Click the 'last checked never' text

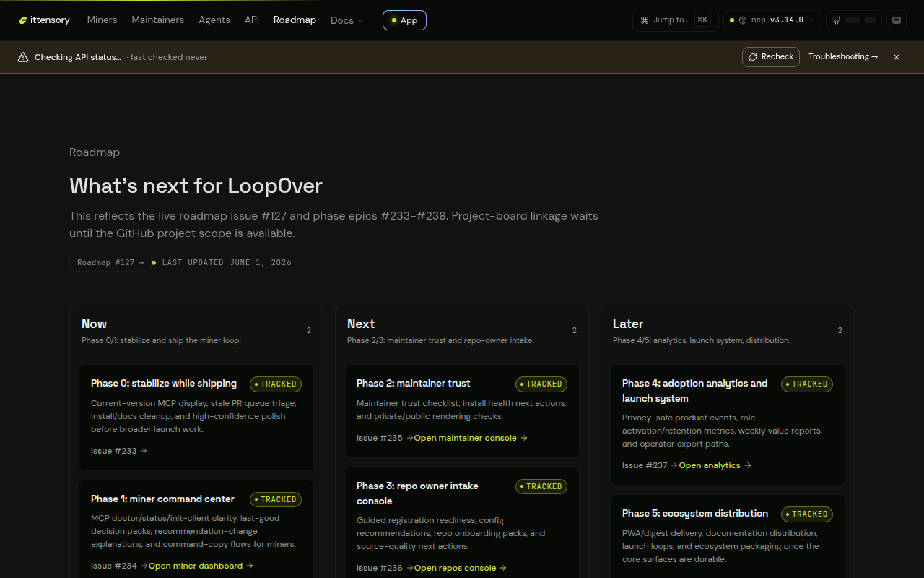[169, 57]
